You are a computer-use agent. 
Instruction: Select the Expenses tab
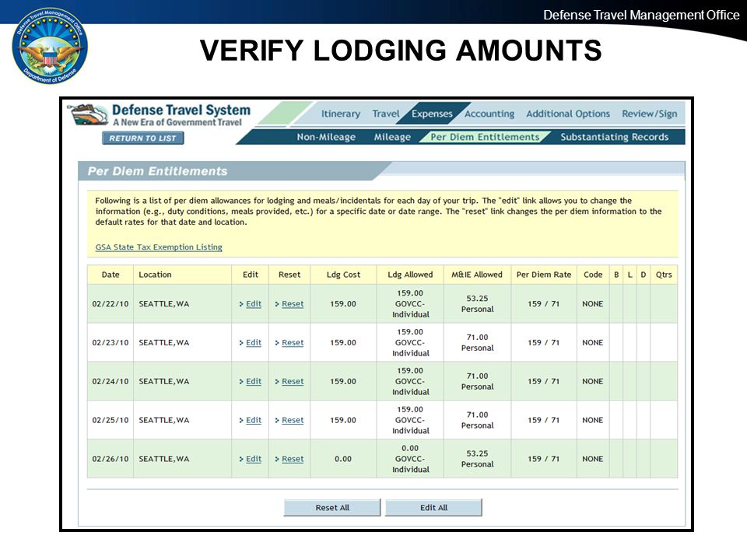click(x=432, y=114)
